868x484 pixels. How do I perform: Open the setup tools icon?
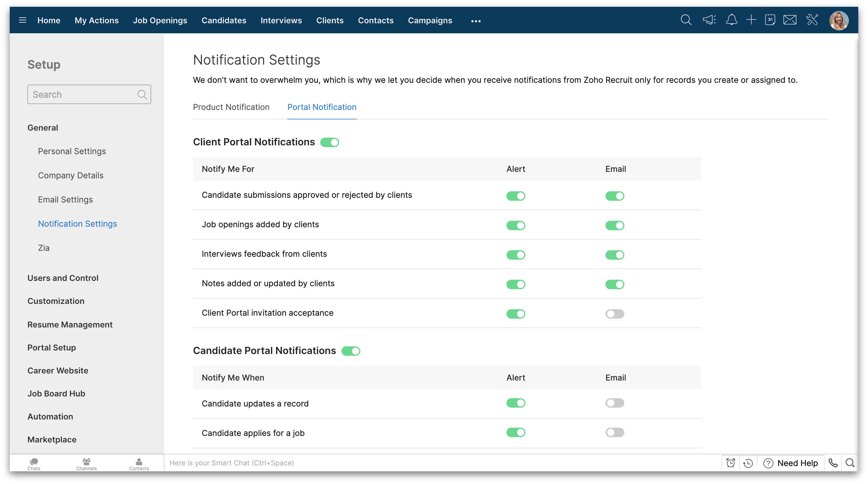(x=812, y=20)
